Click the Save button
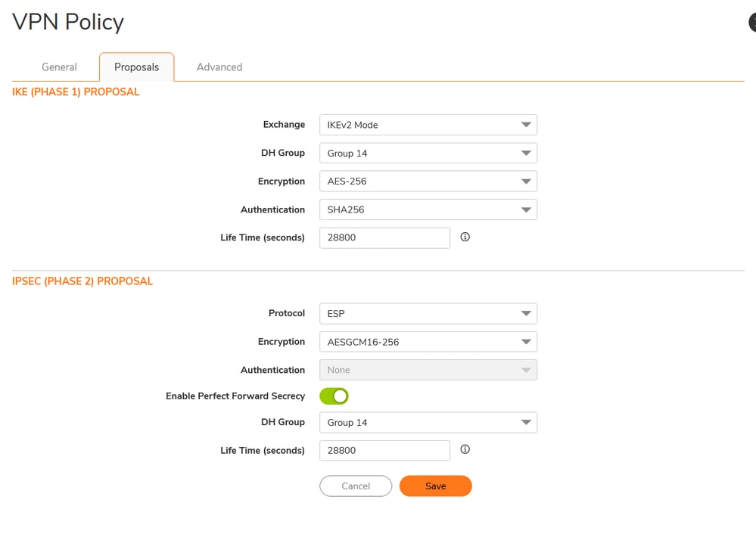This screenshot has width=756, height=537. tap(435, 486)
